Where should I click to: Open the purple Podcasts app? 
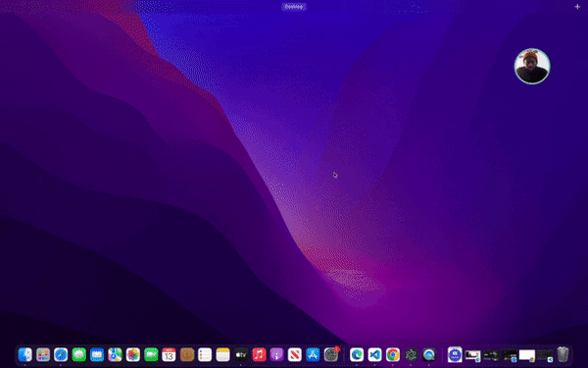tap(276, 354)
